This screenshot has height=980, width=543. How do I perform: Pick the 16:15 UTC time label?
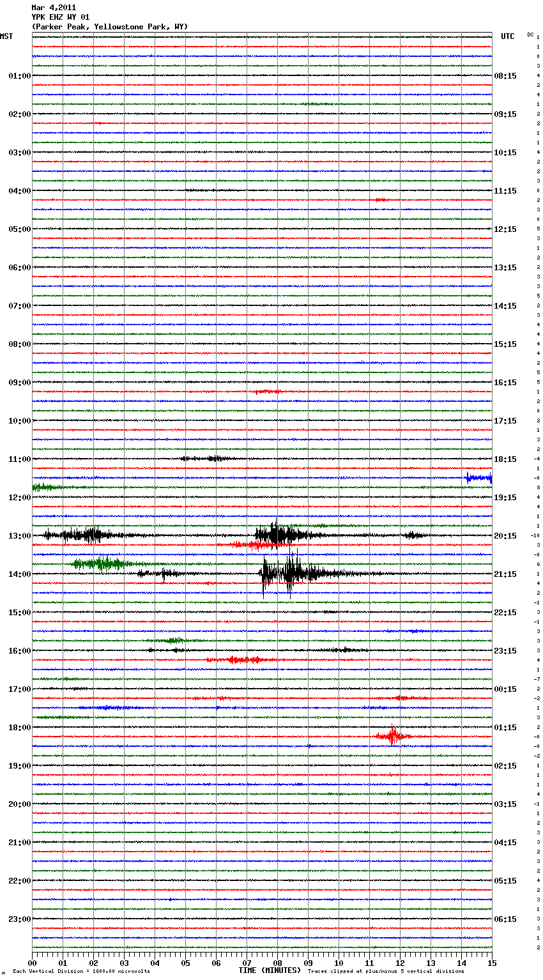click(505, 383)
